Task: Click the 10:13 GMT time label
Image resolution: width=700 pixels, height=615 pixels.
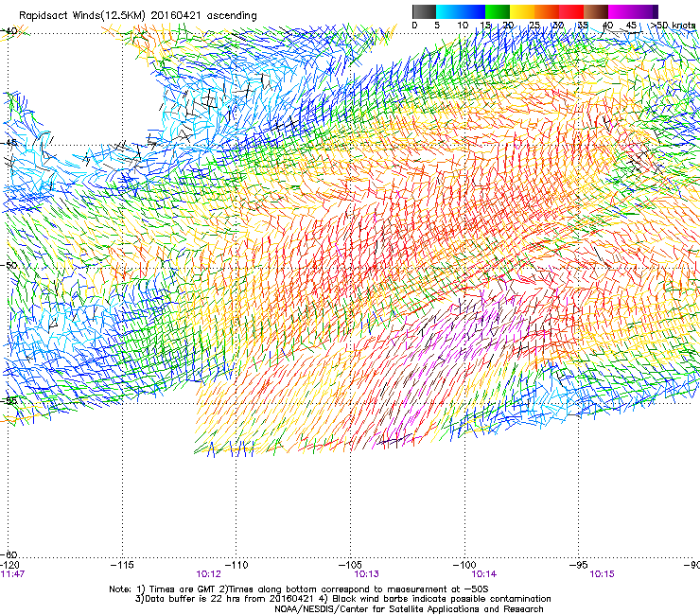Action: tap(366, 574)
